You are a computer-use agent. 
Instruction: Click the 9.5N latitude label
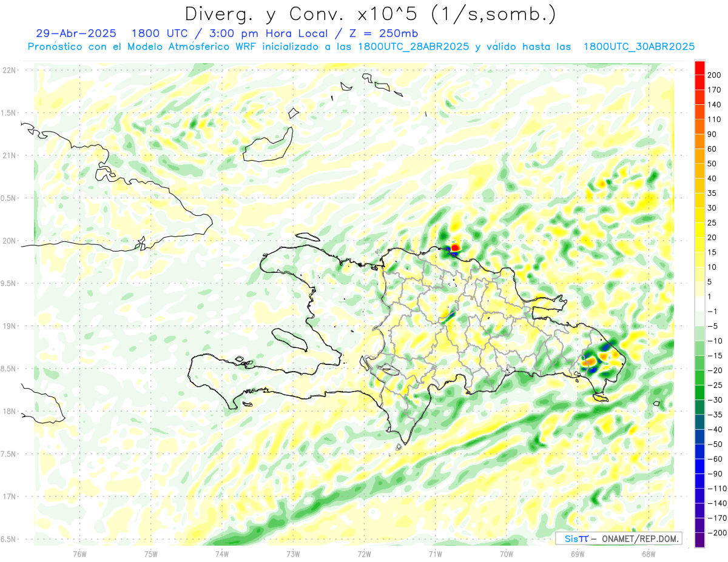8,283
